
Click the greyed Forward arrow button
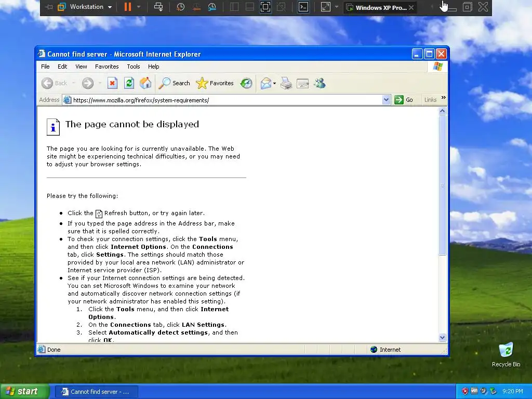click(x=87, y=83)
